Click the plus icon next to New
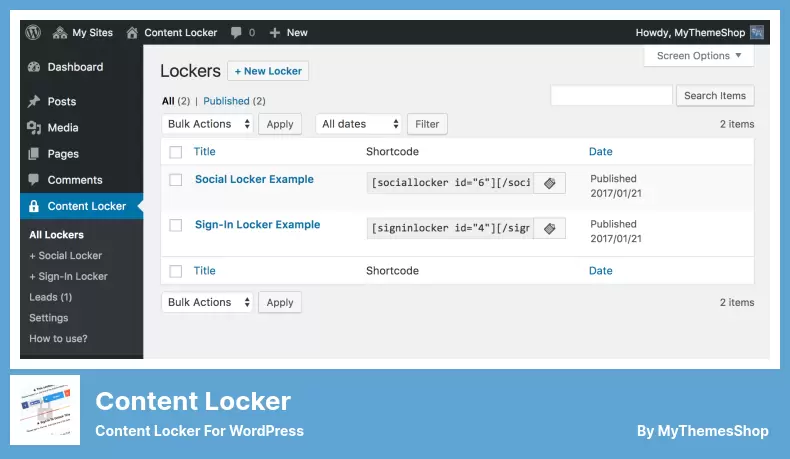The width and height of the screenshot is (790, 459). 275,33
